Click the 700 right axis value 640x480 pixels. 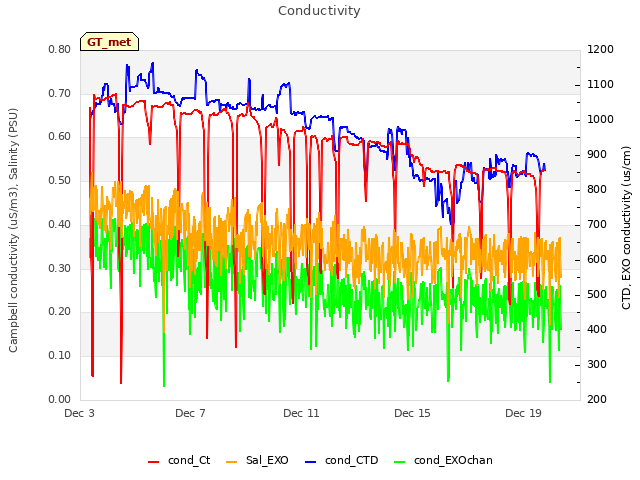(597, 224)
